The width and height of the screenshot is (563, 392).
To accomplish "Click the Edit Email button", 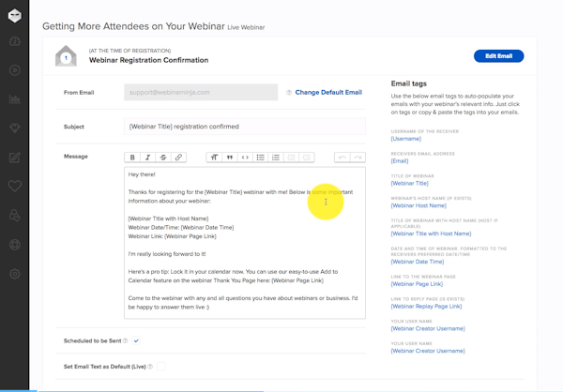I will [498, 56].
